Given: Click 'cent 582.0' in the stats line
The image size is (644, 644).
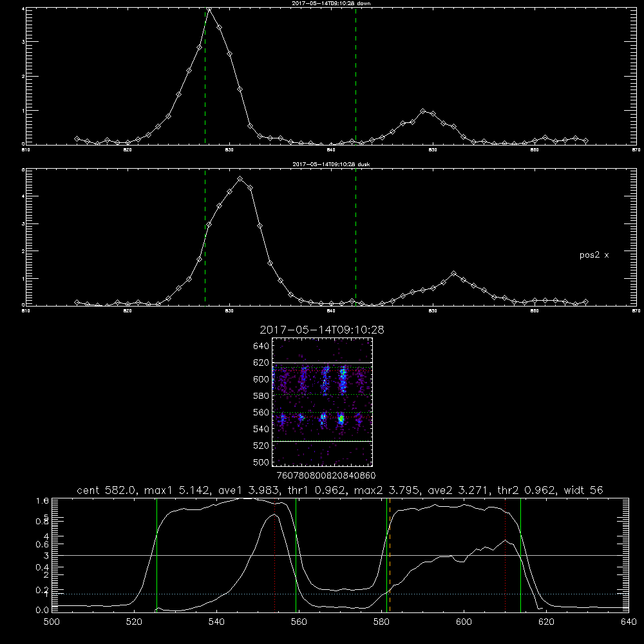Looking at the screenshot, I should [x=107, y=490].
